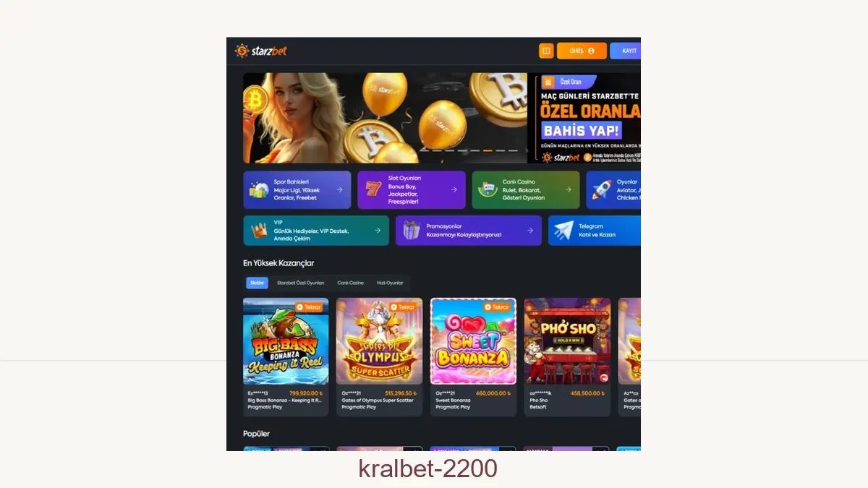Open Slot Oyunları with the 7 icon
868x488 pixels.
(x=412, y=189)
